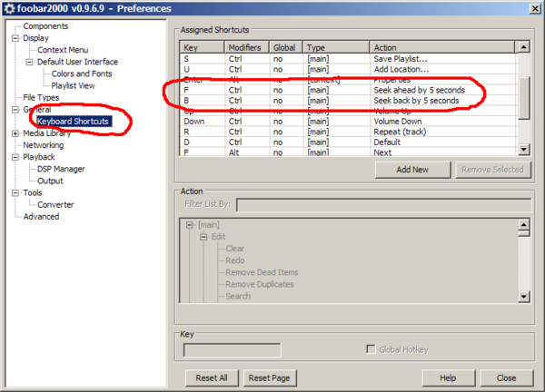Collapse the Tools tree node
This screenshot has width=545, height=392.
[x=15, y=193]
